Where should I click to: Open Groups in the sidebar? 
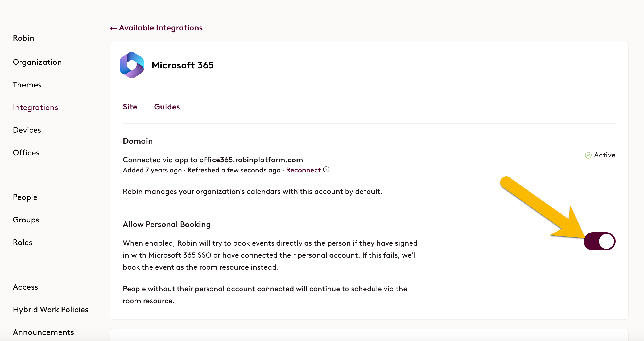pos(26,220)
